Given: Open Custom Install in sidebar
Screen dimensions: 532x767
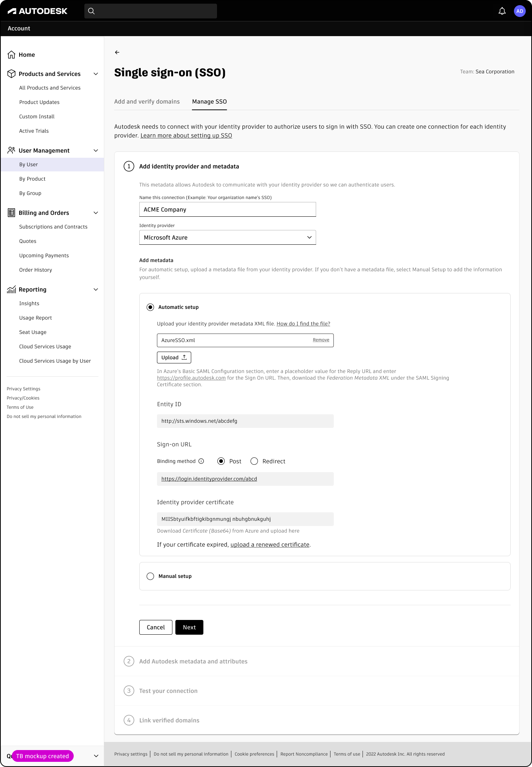Looking at the screenshot, I should [37, 116].
